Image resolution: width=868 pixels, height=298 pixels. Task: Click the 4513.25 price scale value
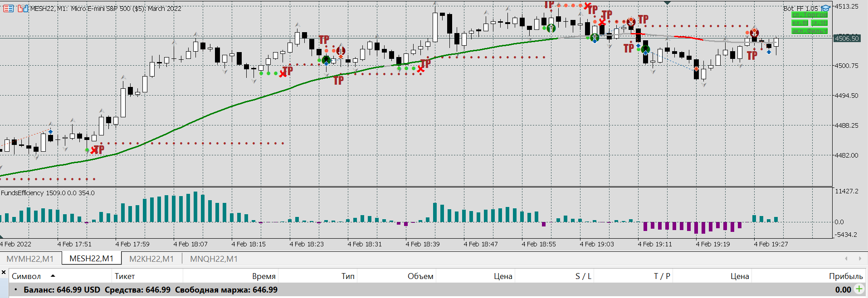tap(846, 6)
